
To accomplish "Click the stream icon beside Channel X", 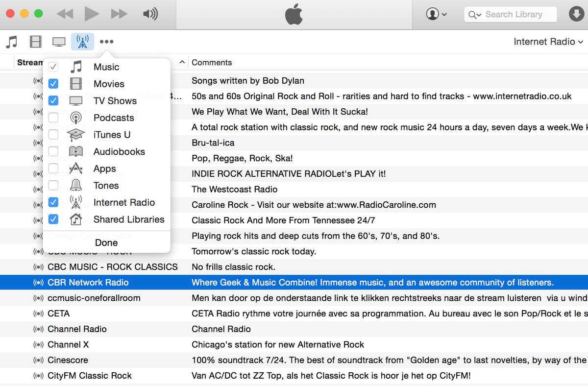I will 38,344.
